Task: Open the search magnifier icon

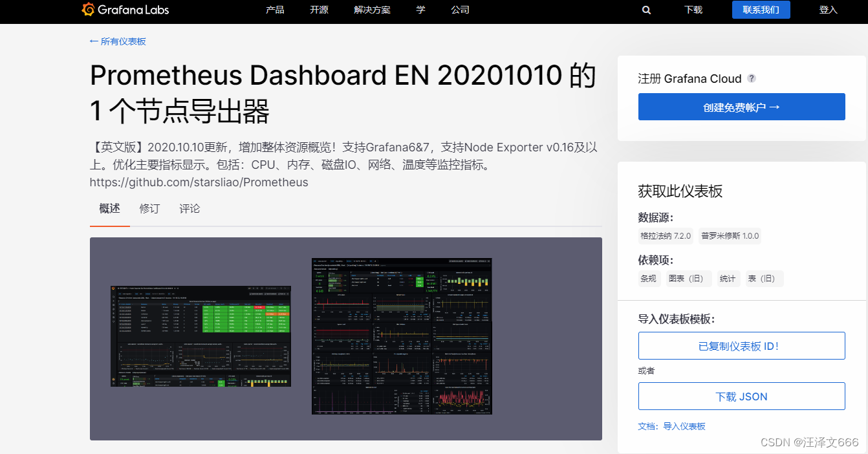Action: click(x=646, y=10)
